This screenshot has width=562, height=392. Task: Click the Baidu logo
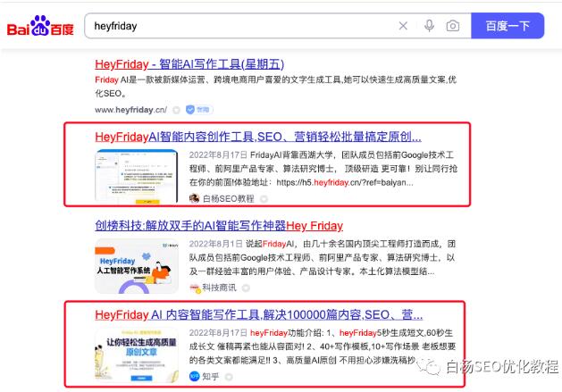40,26
